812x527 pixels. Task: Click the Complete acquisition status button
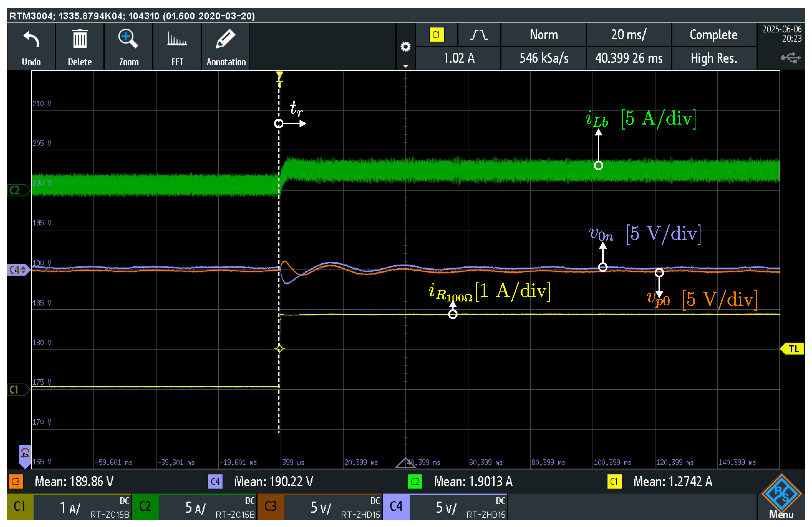pos(714,35)
